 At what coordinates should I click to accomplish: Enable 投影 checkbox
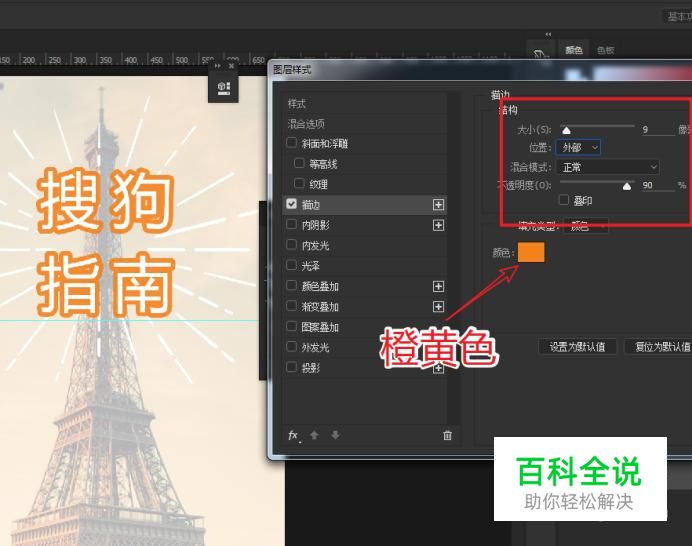click(x=291, y=367)
